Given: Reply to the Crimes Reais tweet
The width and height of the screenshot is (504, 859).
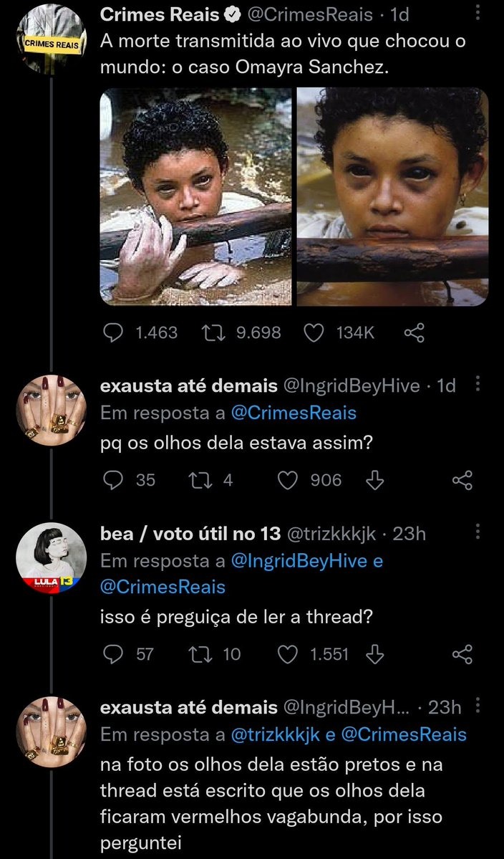Looking at the screenshot, I should click(112, 332).
